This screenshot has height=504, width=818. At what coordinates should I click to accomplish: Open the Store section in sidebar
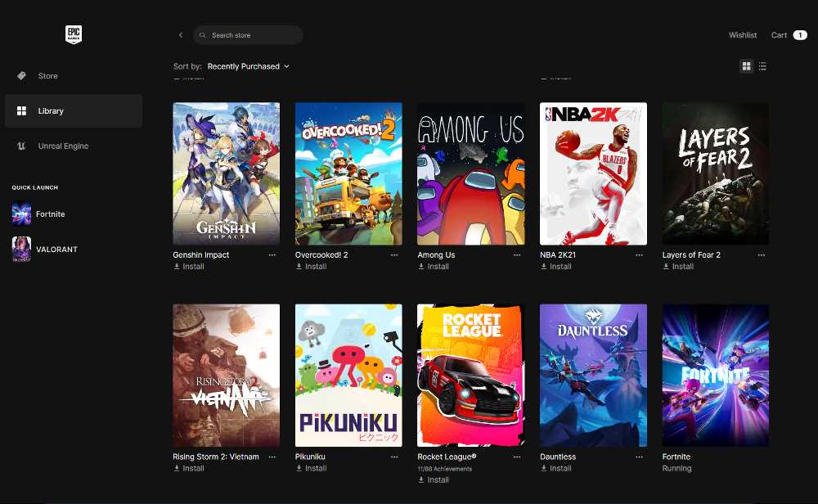point(47,76)
